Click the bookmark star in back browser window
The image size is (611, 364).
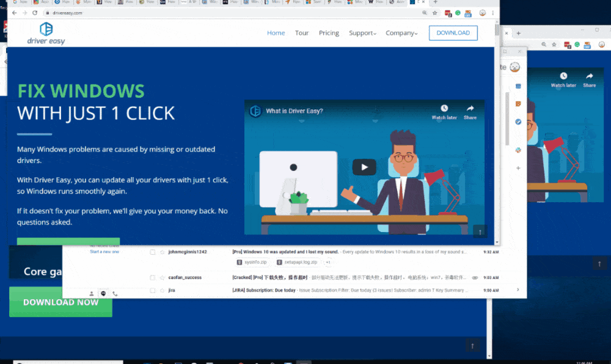click(554, 45)
